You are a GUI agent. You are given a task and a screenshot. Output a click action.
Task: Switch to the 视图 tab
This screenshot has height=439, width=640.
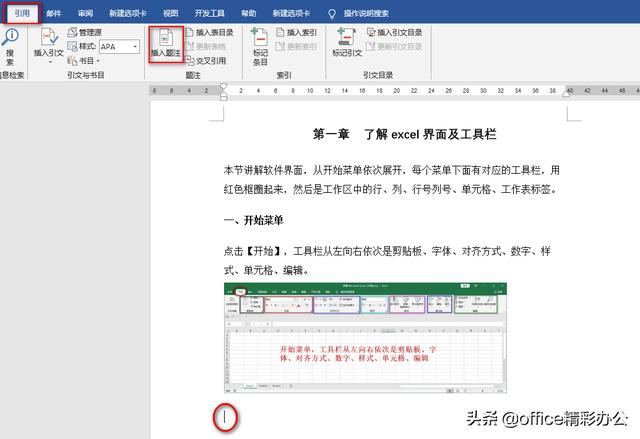coord(171,13)
